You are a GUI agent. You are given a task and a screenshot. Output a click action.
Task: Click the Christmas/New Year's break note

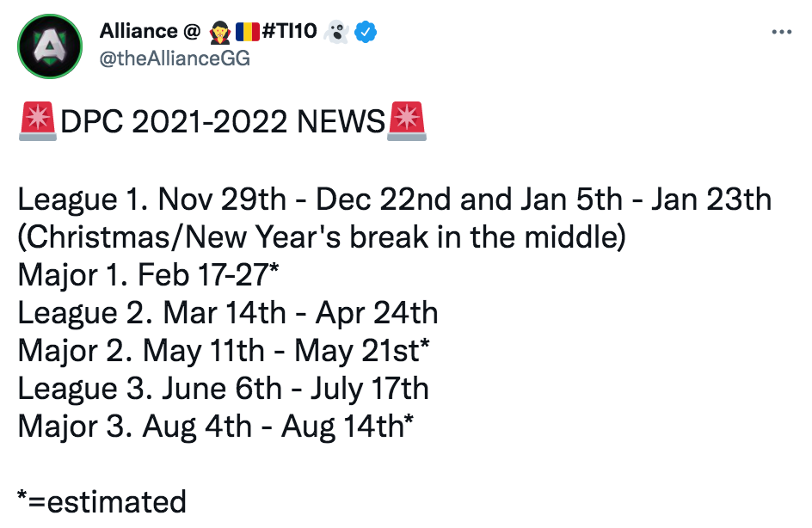322,237
